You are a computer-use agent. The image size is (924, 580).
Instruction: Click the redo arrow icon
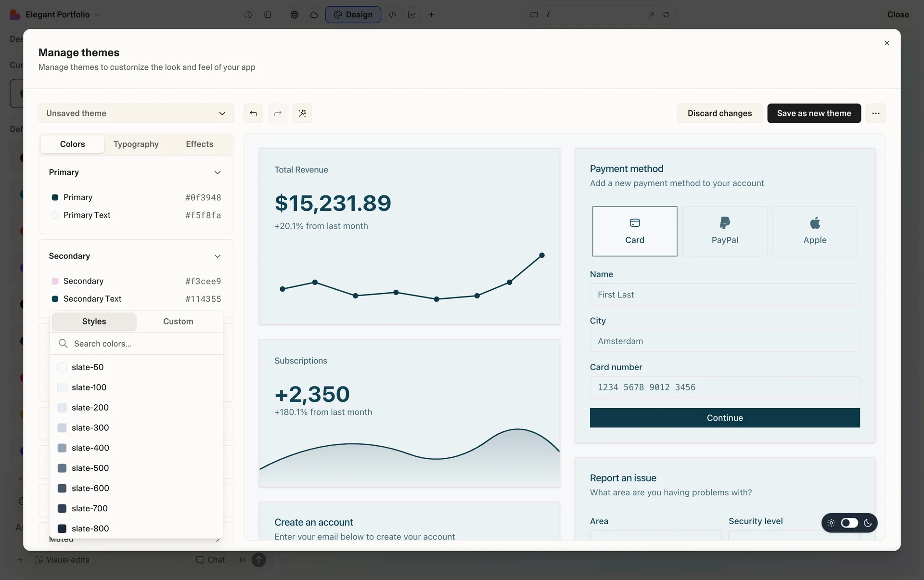(x=278, y=113)
